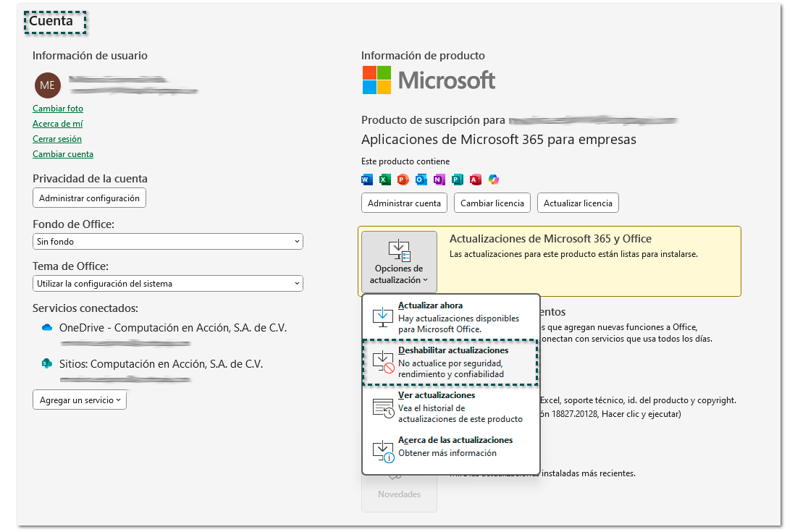Click the Ver actualizaciones history icon
Screen dimensions: 787x532
[384, 408]
